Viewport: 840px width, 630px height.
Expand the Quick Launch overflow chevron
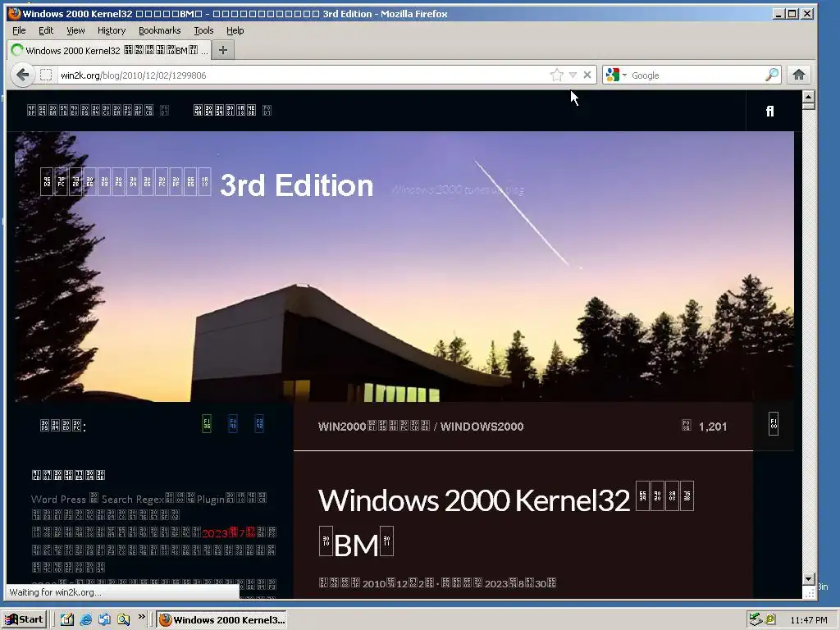tap(141, 617)
